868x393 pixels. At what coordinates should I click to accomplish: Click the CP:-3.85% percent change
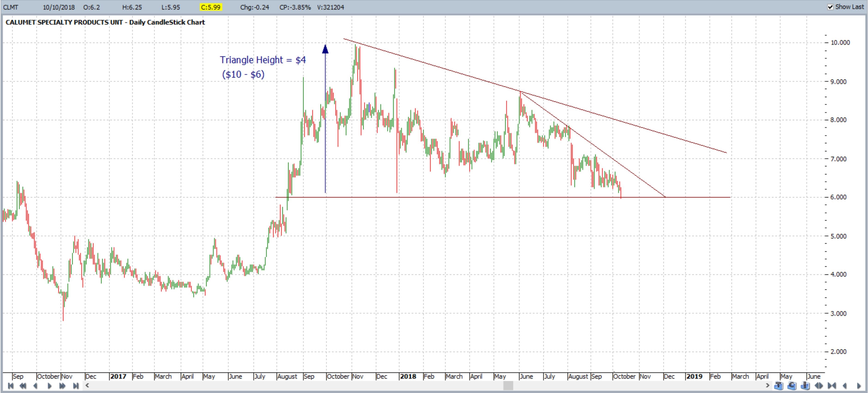(x=295, y=7)
